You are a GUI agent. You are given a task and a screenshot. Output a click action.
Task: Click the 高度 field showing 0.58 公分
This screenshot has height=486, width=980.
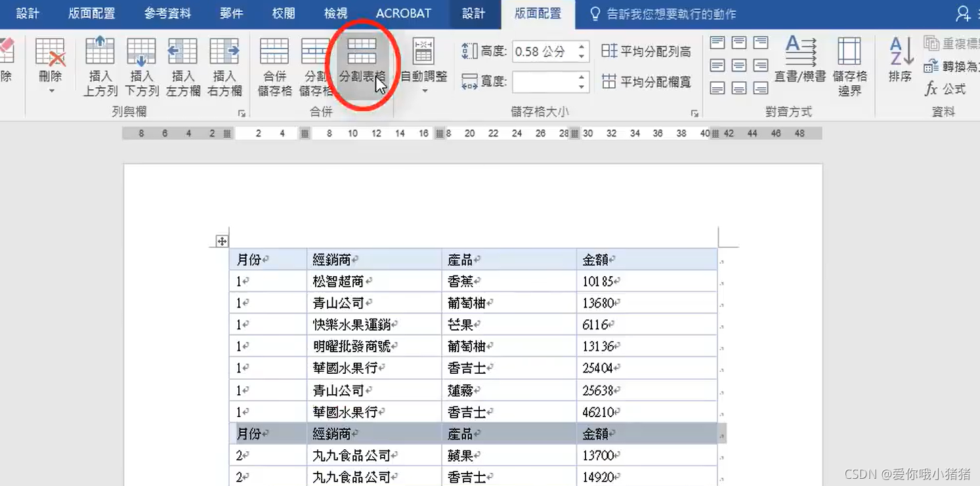[x=543, y=51]
